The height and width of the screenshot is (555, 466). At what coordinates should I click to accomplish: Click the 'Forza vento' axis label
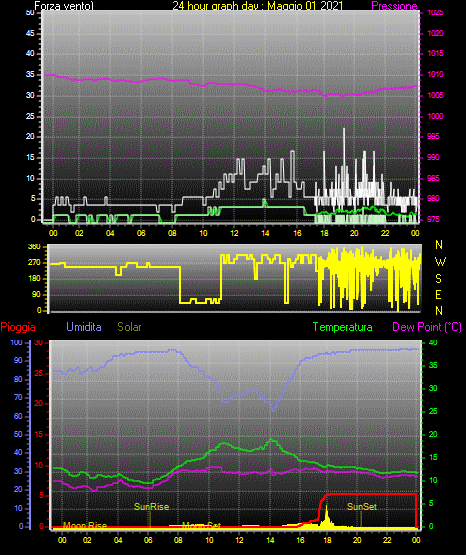[64, 6]
